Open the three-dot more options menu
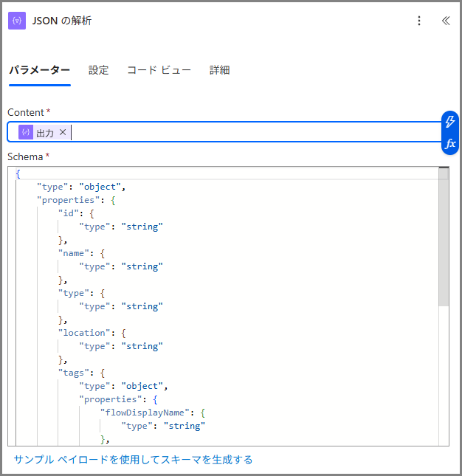This screenshot has width=462, height=476. pyautogui.click(x=419, y=21)
